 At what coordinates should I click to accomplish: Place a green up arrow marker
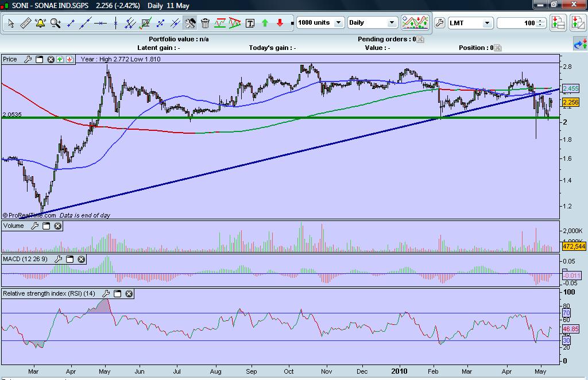coord(265,23)
